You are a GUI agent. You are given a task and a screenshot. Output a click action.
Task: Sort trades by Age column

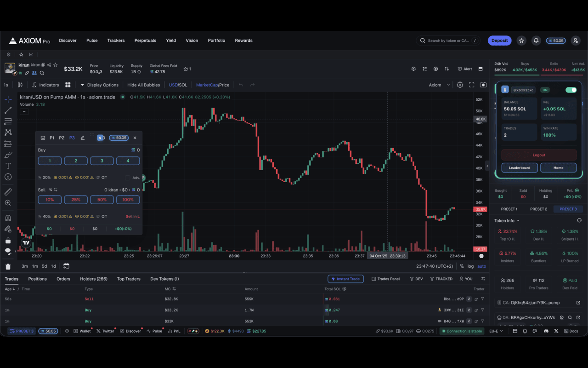(10, 289)
